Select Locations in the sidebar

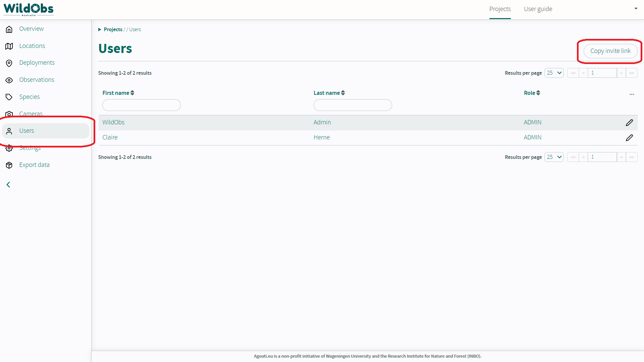point(32,46)
